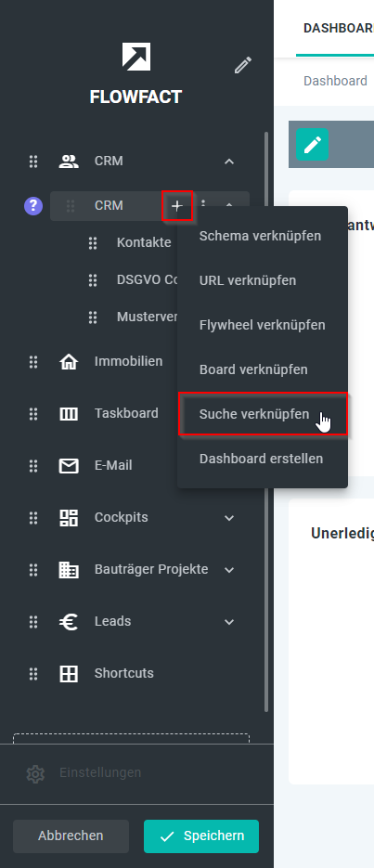Click the purple question mark help icon
Viewport: 374px width, 868px height.
pyautogui.click(x=33, y=206)
